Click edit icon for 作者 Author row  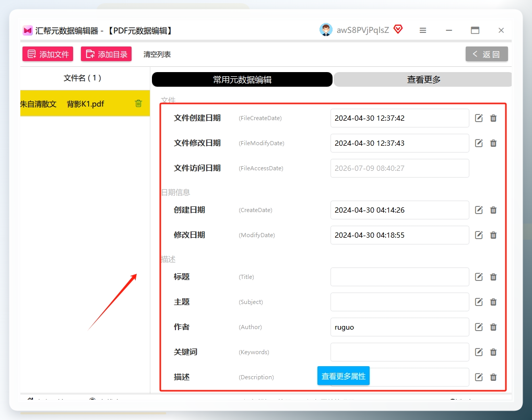[479, 327]
